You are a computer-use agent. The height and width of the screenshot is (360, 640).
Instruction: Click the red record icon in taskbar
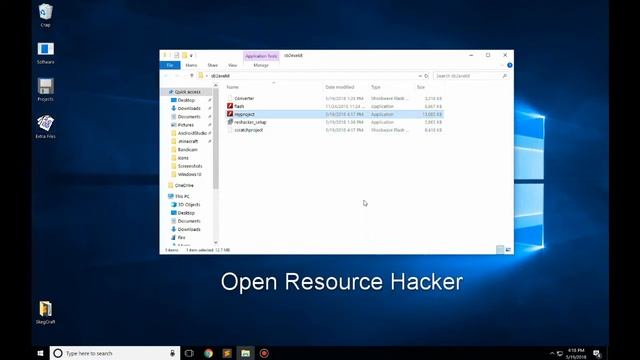click(264, 353)
